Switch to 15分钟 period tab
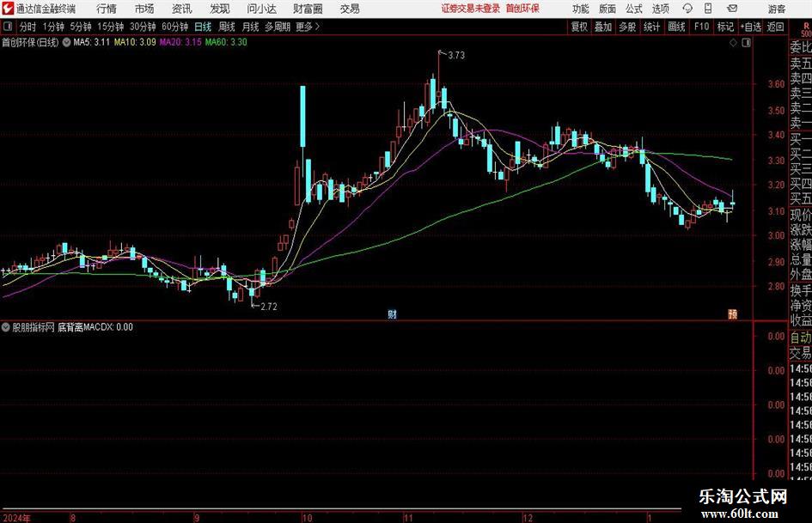812x523 pixels. [x=111, y=27]
